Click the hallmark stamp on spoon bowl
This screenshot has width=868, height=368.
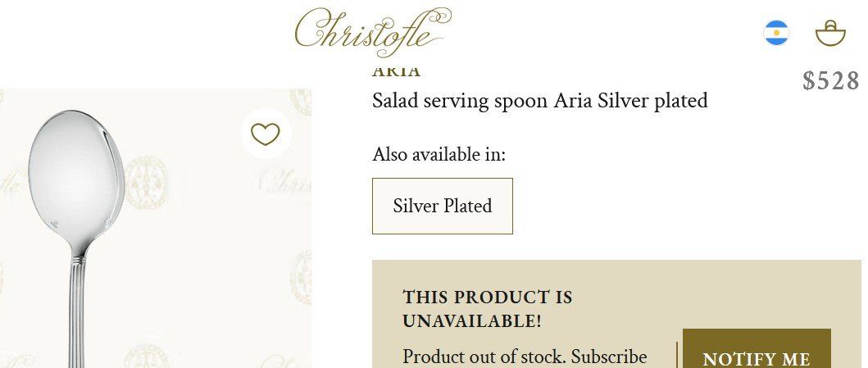(56, 224)
